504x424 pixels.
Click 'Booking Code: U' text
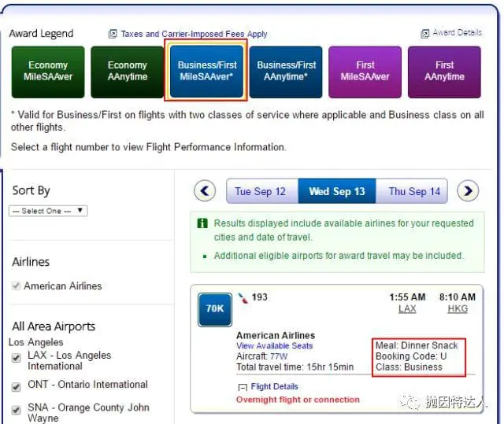(x=411, y=356)
